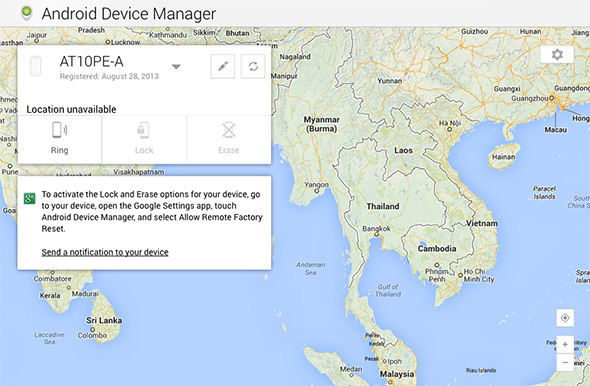Click the Riau Islands label
This screenshot has width=590, height=386.
point(481,370)
